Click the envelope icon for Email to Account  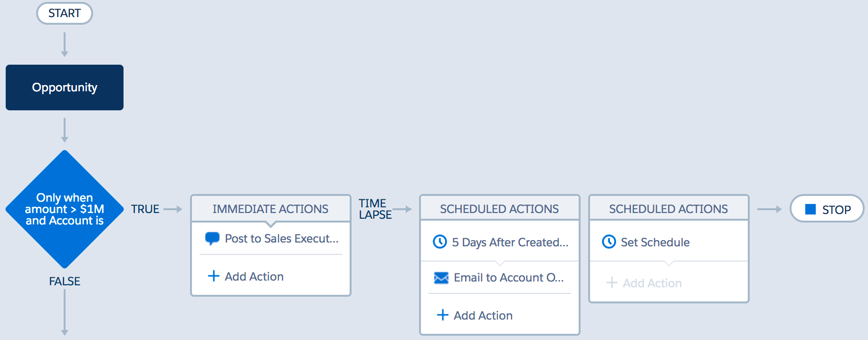441,278
